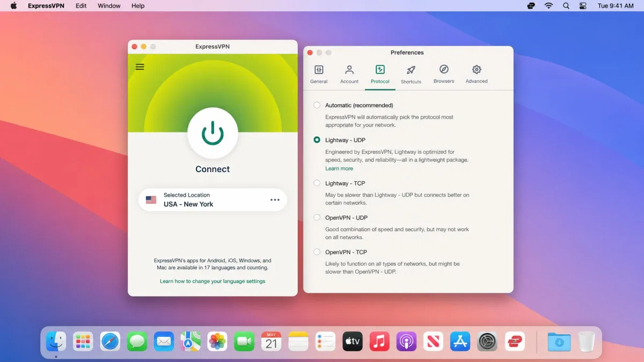Click the Selected Location USA - New York box
The height and width of the screenshot is (362, 644).
pos(213,200)
